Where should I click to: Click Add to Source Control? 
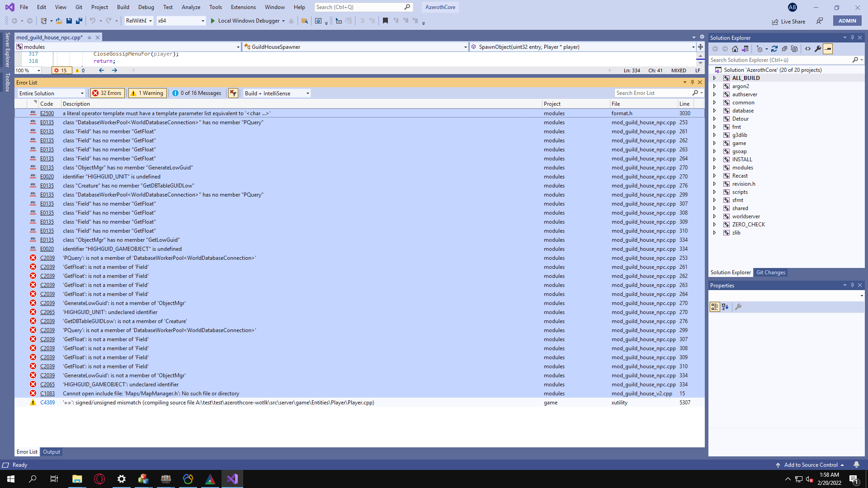click(x=810, y=465)
